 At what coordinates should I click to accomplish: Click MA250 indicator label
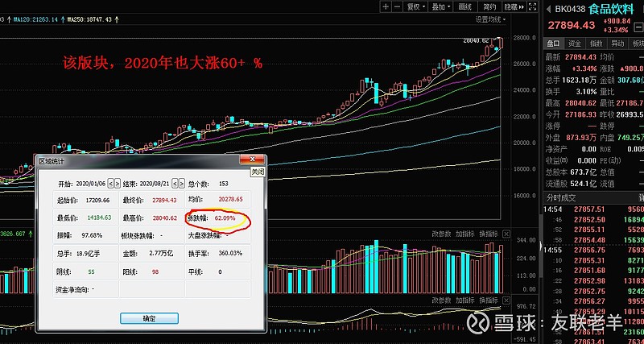tap(90, 19)
